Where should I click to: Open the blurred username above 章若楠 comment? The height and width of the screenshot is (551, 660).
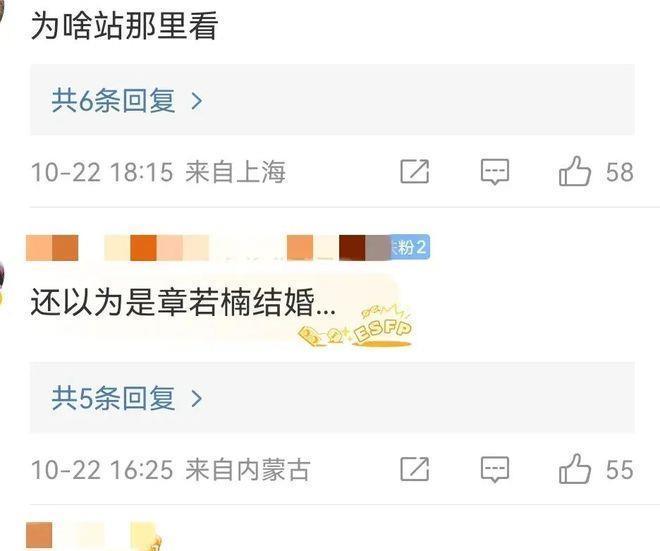tap(208, 248)
